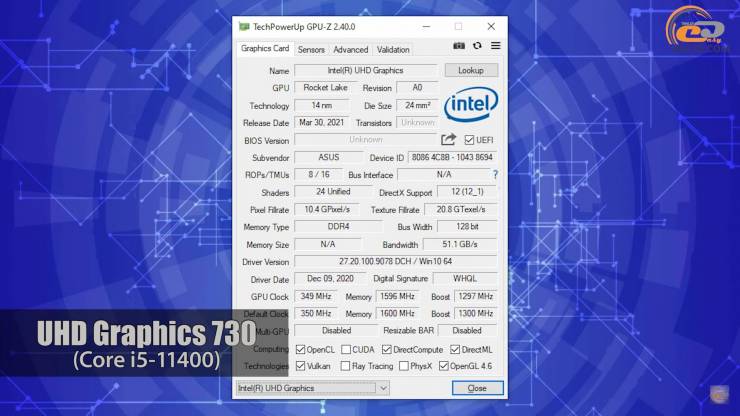Click the DirectX Support 12 (12_1) field

coord(467,192)
